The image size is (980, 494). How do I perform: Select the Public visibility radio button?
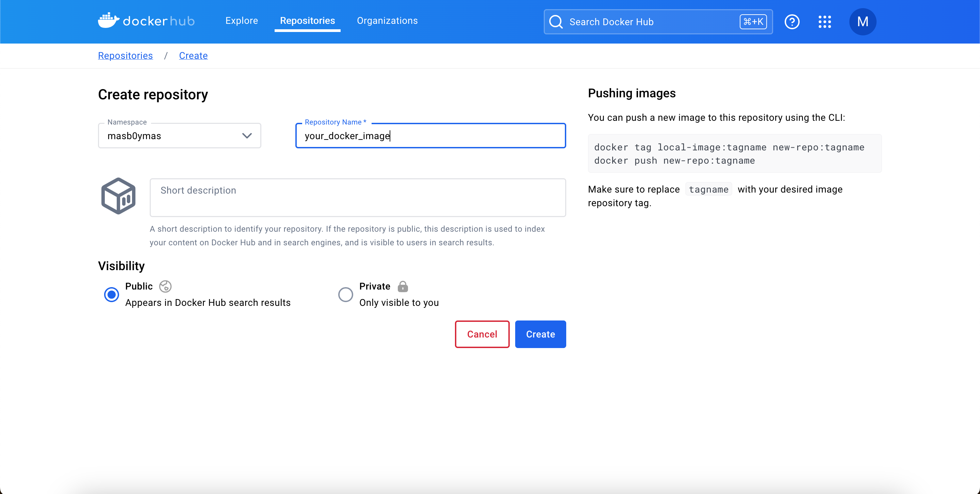(112, 294)
